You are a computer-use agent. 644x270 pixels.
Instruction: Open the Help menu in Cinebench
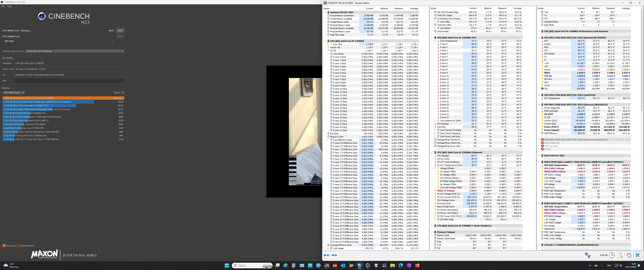point(9,7)
